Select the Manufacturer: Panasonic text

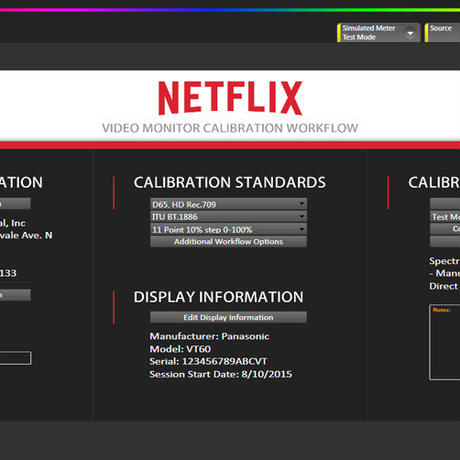pyautogui.click(x=209, y=336)
